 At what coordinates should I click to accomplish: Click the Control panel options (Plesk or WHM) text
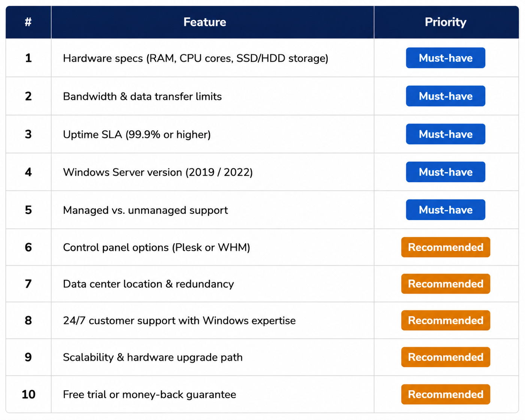(x=157, y=247)
